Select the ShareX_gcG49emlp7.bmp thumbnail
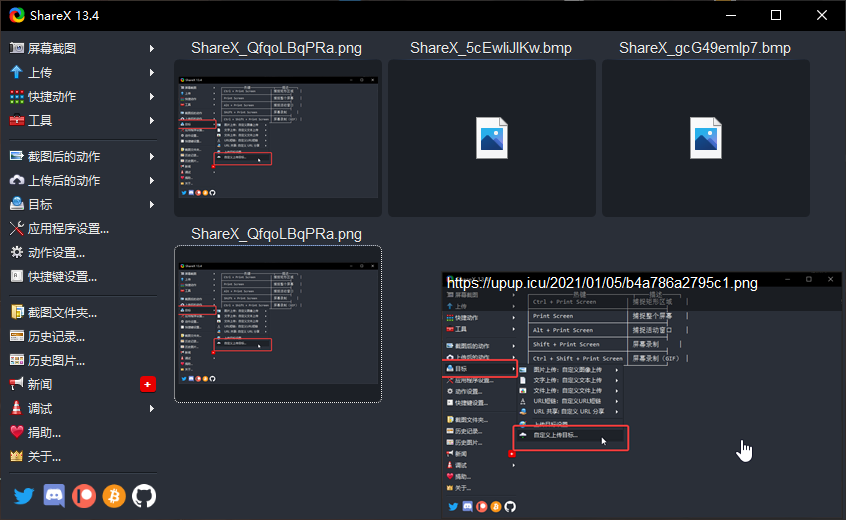This screenshot has width=846, height=520. coord(705,138)
